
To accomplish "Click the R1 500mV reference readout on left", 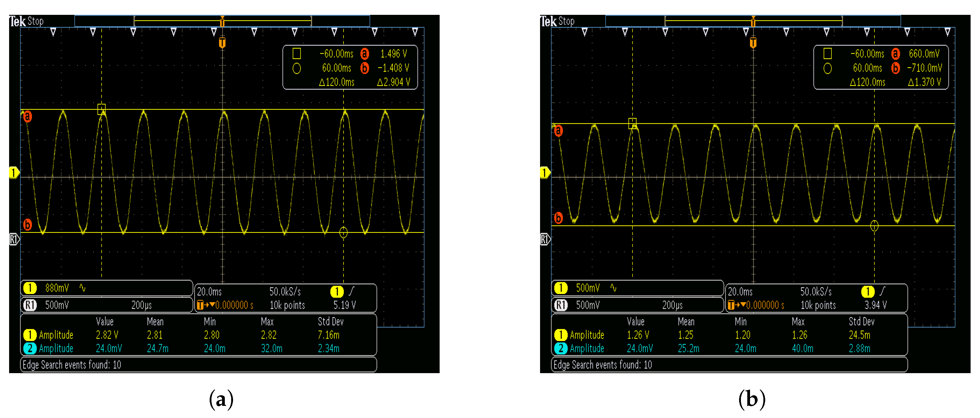I will tap(57, 305).
